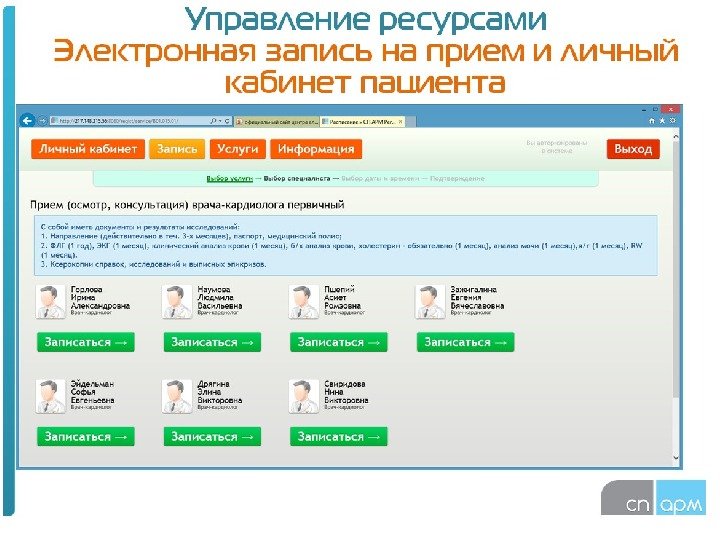Close the active Расписание browser tab
The height and width of the screenshot is (540, 720).
400,122
